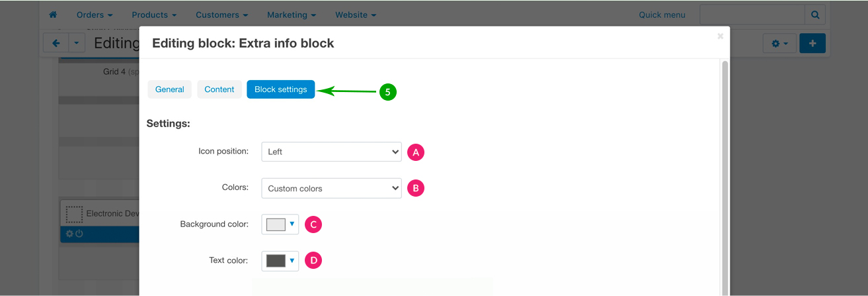Open the Orders menu
The width and height of the screenshot is (868, 296).
pyautogui.click(x=94, y=15)
